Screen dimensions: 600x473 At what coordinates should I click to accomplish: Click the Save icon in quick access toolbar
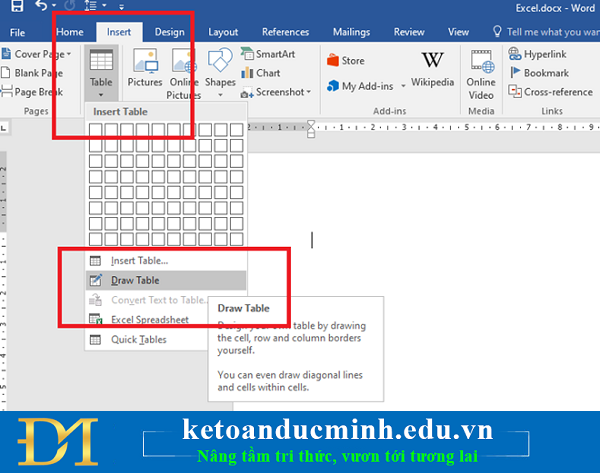tap(16, 5)
